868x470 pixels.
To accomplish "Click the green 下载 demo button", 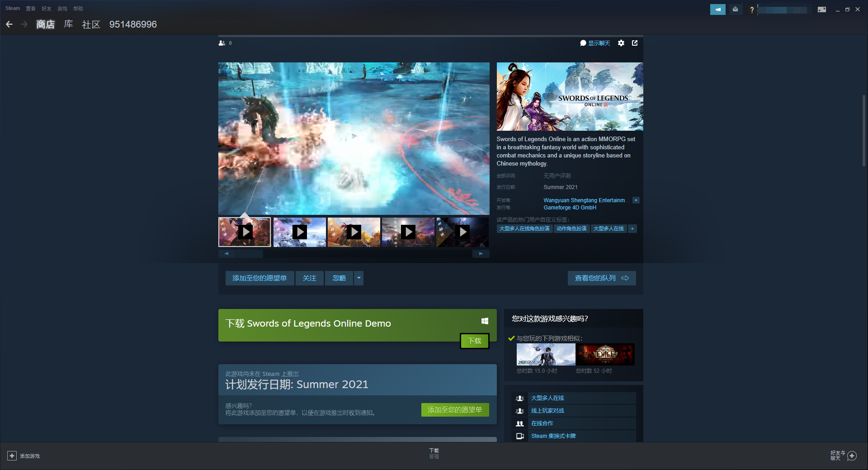I will pos(475,341).
